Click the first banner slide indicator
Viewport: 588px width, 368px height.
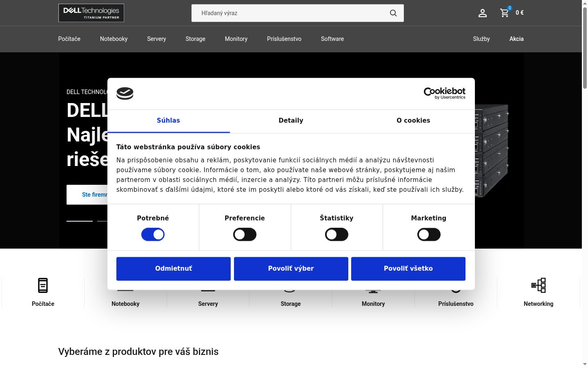80,221
